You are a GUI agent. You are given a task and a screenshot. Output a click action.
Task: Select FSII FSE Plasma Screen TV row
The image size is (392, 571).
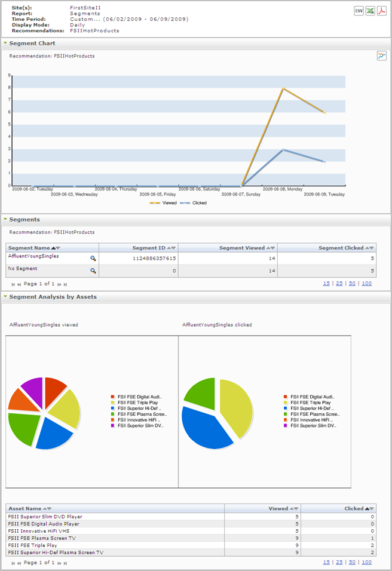point(191,538)
